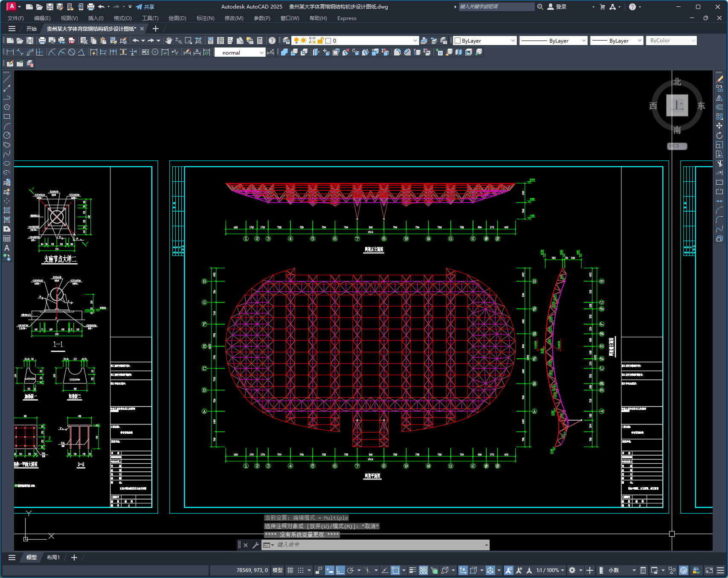Select the Circle draw tool

7,135
